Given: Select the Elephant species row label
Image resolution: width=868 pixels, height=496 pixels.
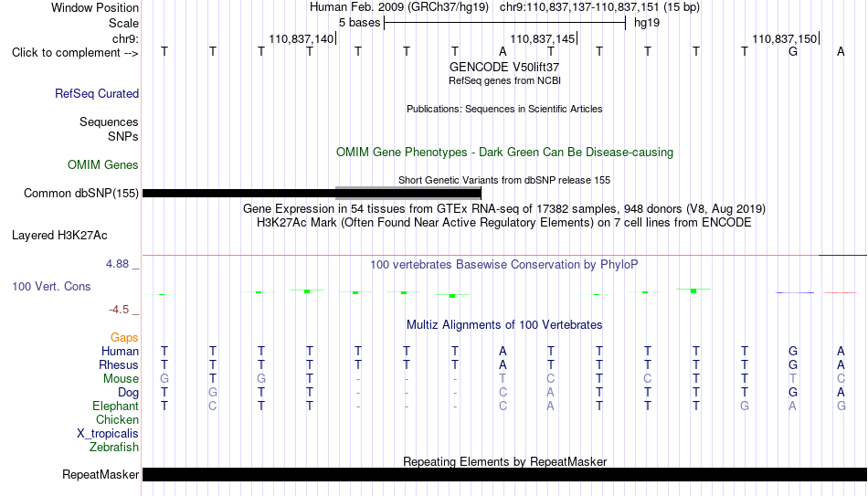Looking at the screenshot, I should [115, 406].
